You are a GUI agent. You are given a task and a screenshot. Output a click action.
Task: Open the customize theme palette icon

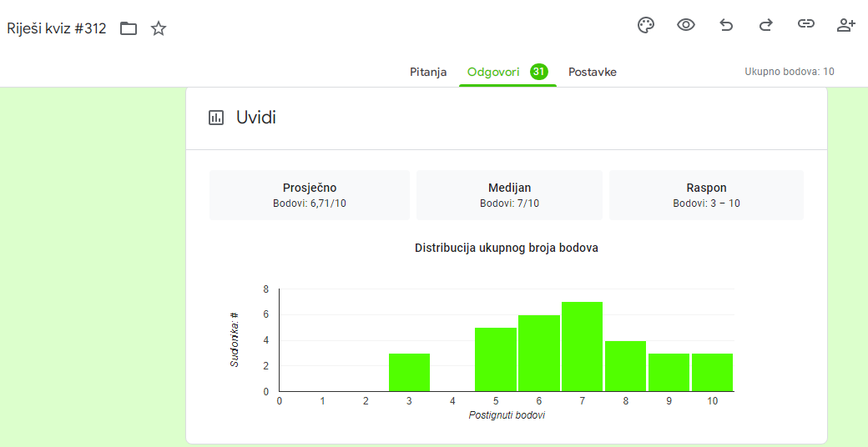pos(646,25)
